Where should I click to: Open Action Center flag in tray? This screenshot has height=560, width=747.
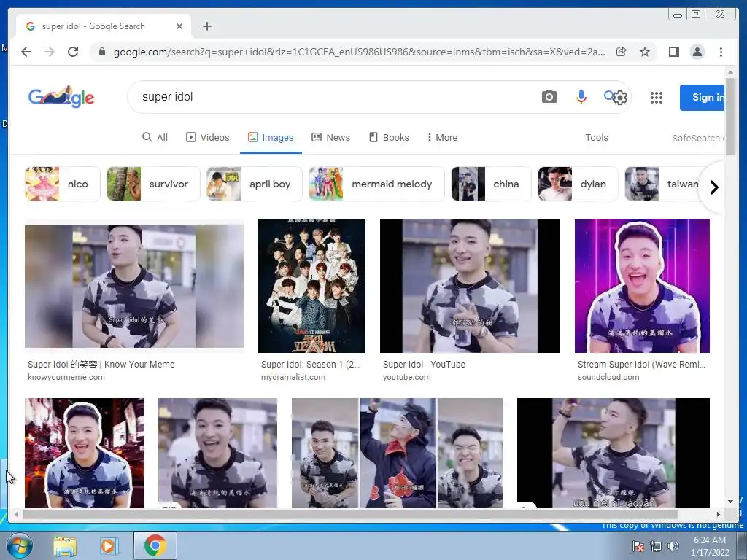(638, 547)
